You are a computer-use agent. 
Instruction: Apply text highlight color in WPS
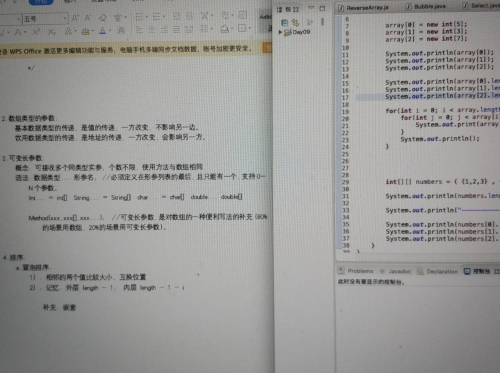pyautogui.click(x=85, y=32)
